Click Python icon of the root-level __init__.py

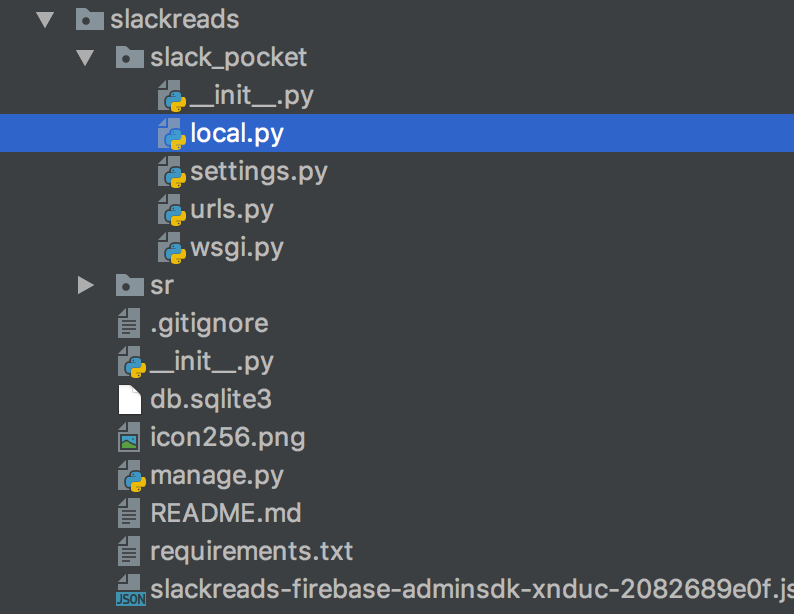coord(132,361)
